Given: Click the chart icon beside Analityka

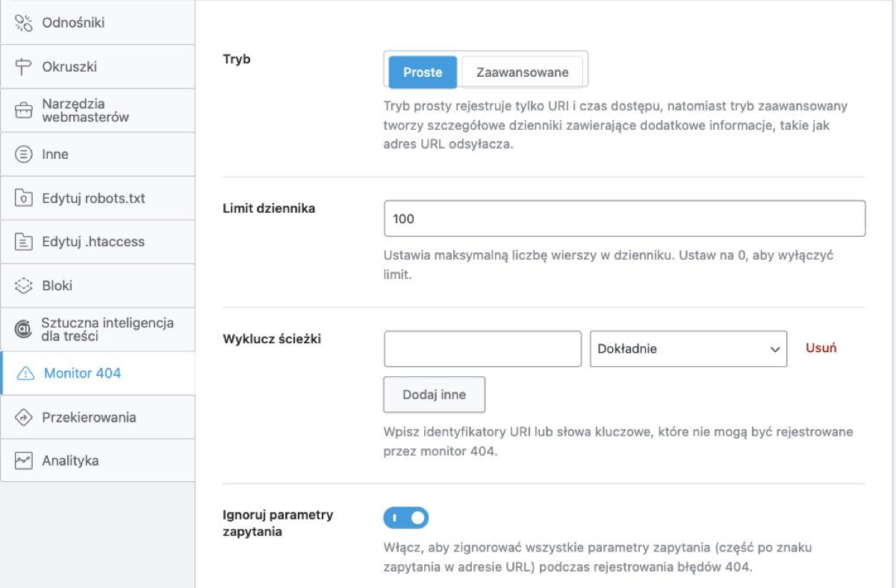Looking at the screenshot, I should (x=24, y=461).
